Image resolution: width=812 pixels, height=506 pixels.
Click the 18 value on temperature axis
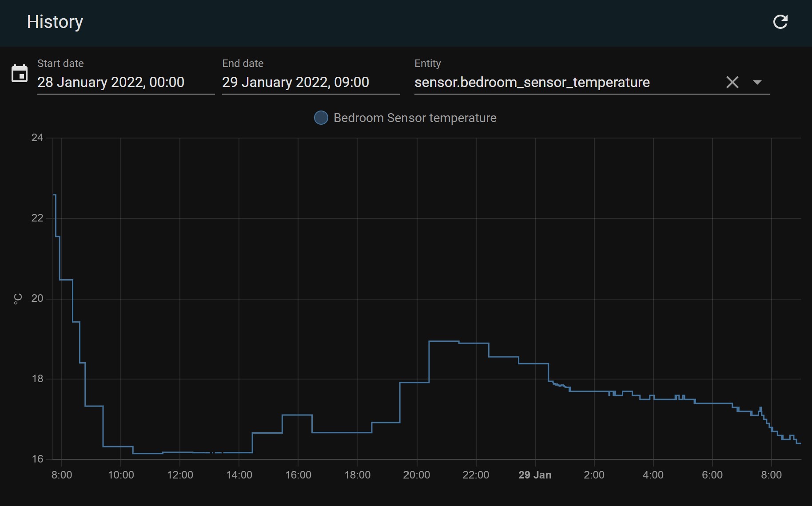(37, 379)
